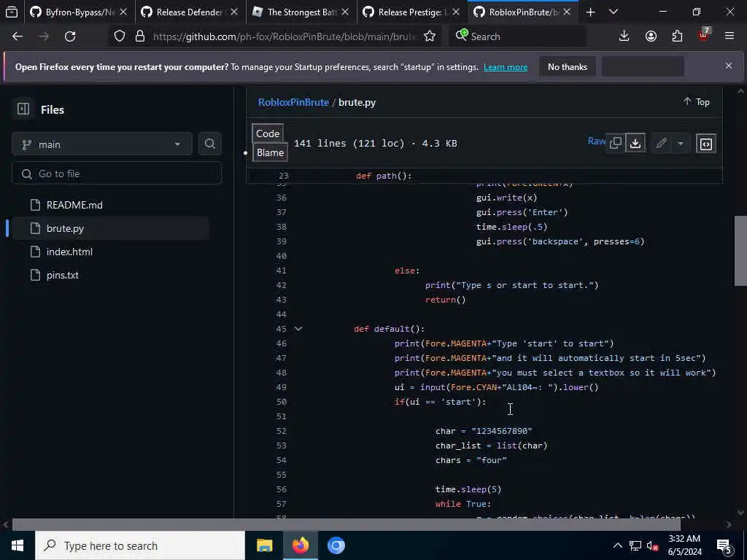Click the vertical page scrollbar thumb
747x560 pixels.
point(740,251)
